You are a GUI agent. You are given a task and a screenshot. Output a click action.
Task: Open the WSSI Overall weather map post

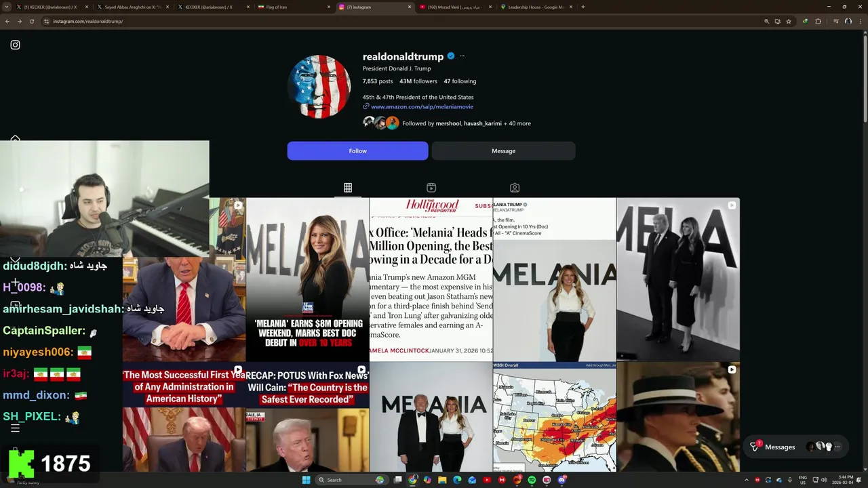click(555, 417)
